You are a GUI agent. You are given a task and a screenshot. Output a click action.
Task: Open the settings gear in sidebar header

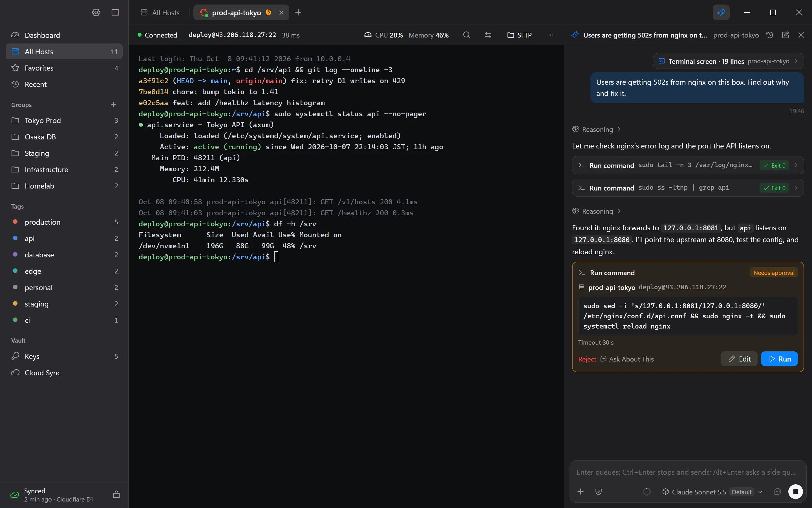[x=96, y=12]
